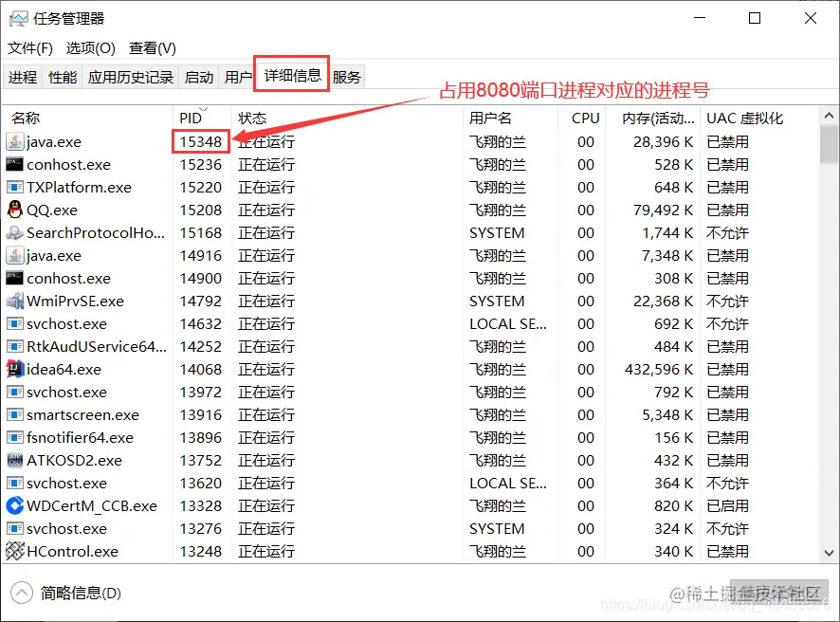Select the memory value 22,368 K
The height and width of the screenshot is (622, 840).
664,302
